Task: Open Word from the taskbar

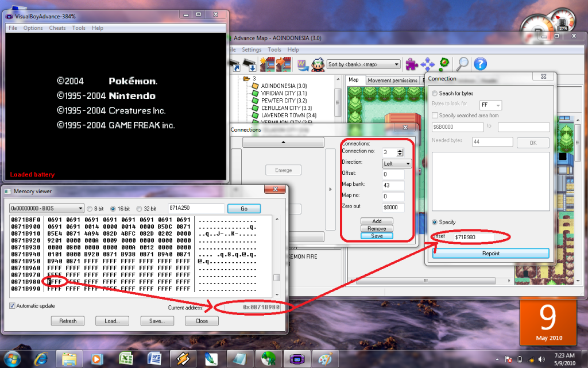Action: coord(154,359)
